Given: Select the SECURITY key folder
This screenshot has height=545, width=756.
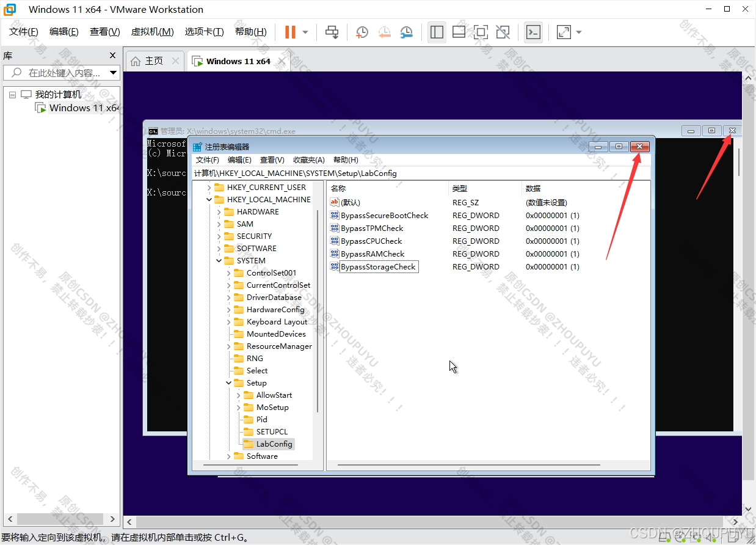Looking at the screenshot, I should tap(254, 236).
